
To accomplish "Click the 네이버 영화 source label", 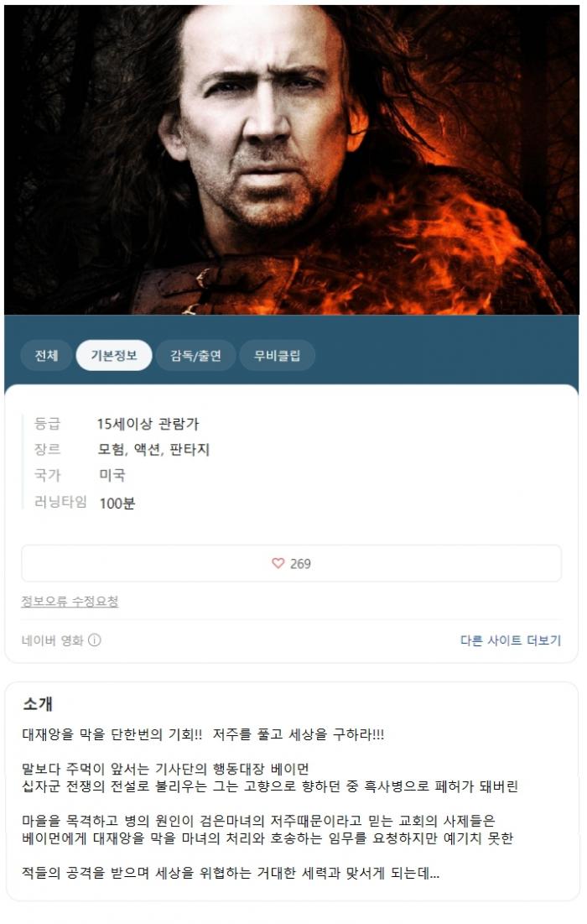I will click(x=53, y=640).
